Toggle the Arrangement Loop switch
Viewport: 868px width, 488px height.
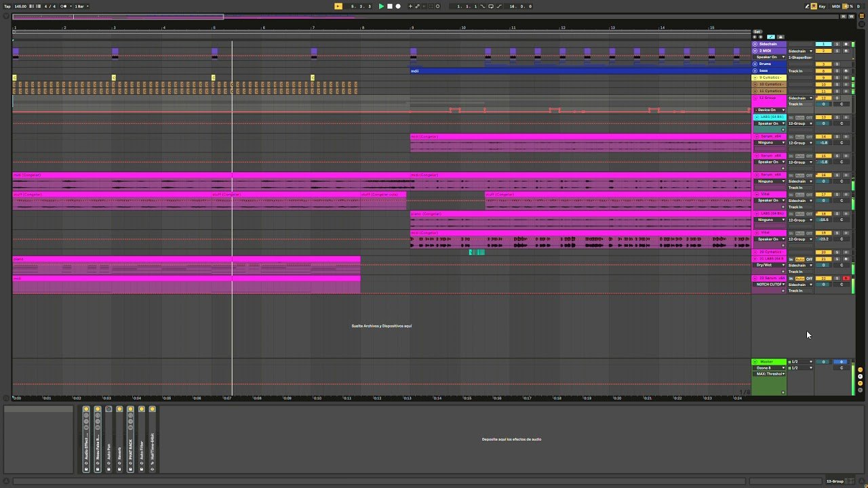(491, 6)
